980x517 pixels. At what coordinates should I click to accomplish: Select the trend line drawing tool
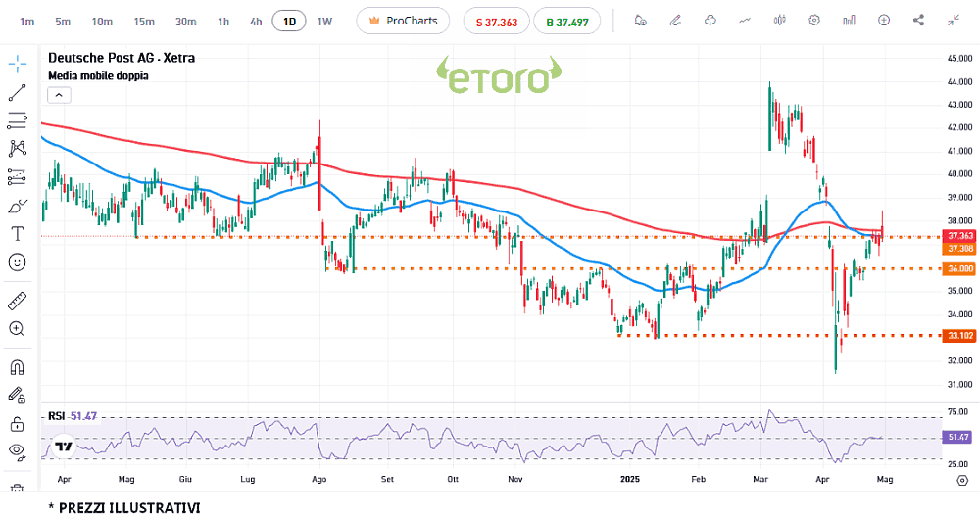(x=18, y=92)
